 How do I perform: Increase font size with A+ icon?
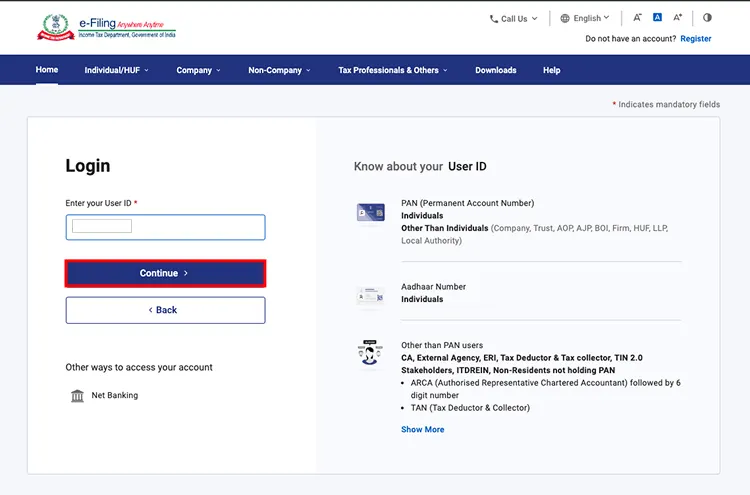coord(678,17)
